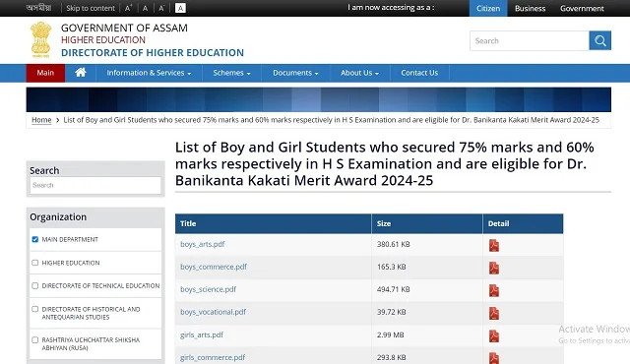
Task: Switch to Government access mode
Action: click(582, 8)
